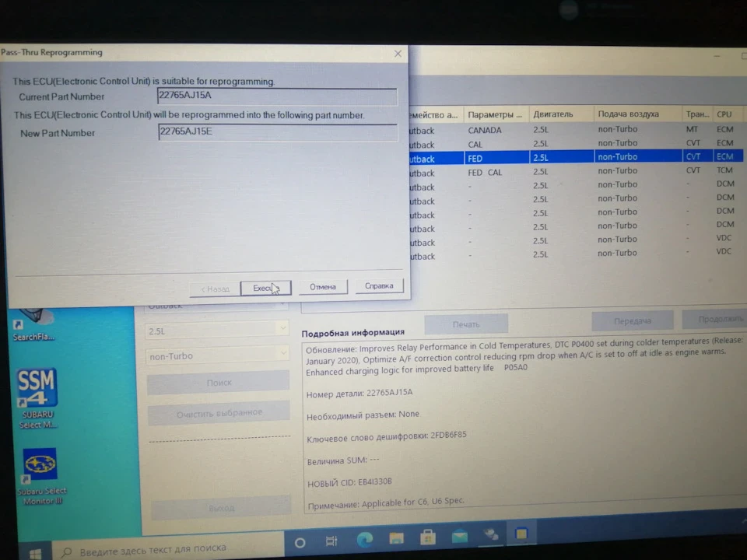
Task: Click the Необходимый разъем: None line
Action: pos(363,415)
